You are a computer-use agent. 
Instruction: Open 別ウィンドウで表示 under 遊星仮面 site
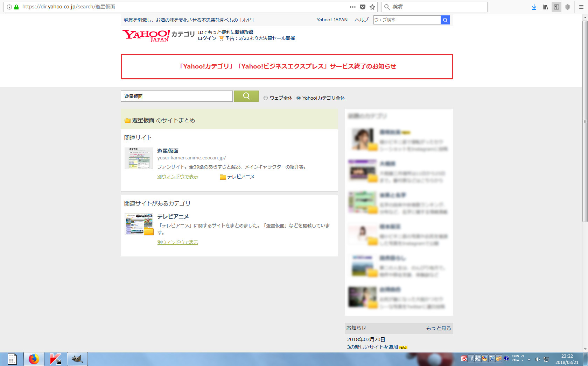(177, 177)
